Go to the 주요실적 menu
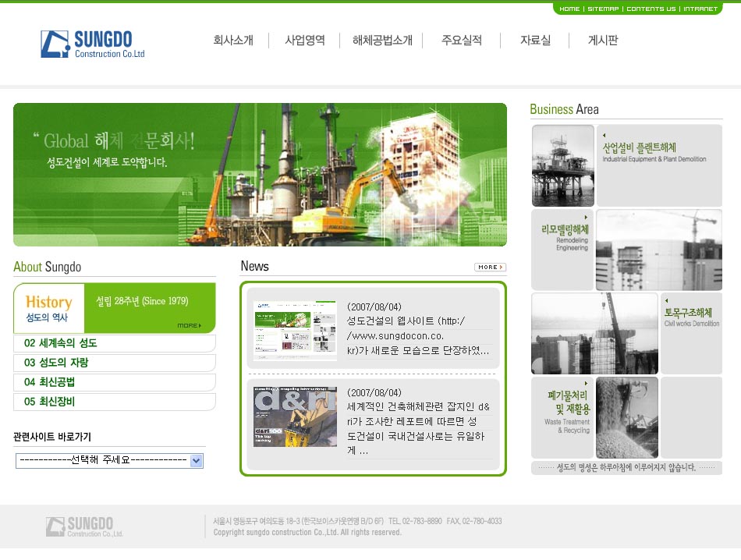The image size is (741, 560). point(462,41)
